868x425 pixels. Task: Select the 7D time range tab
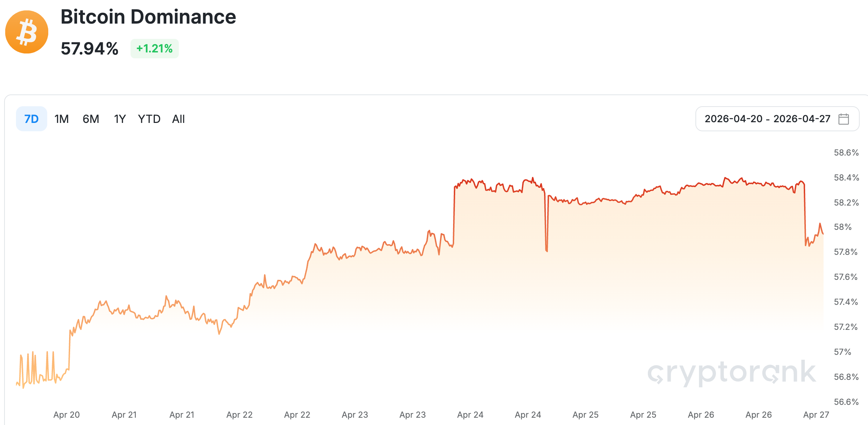pos(31,119)
